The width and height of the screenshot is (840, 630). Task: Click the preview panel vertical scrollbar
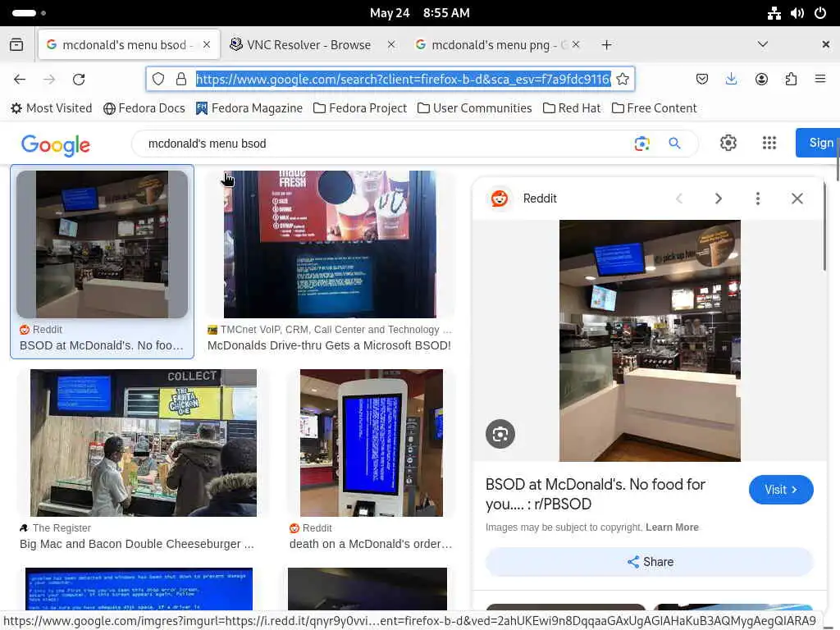(x=825, y=226)
